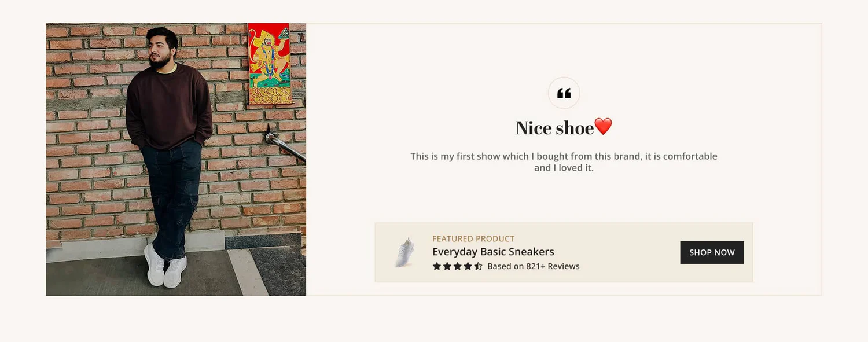868x342 pixels.
Task: Click the quotation mark icon circle
Action: [x=564, y=93]
